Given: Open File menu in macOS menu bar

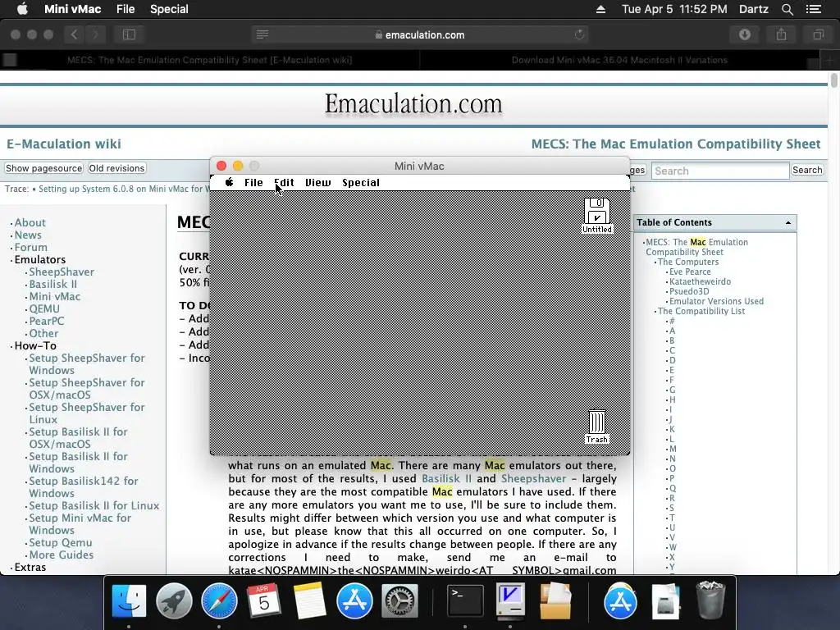Looking at the screenshot, I should 126,9.
